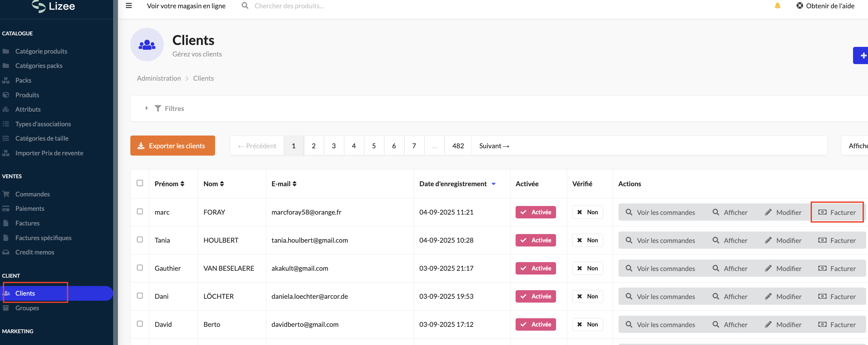
Task: Click Exporter les clients button
Action: (x=172, y=146)
